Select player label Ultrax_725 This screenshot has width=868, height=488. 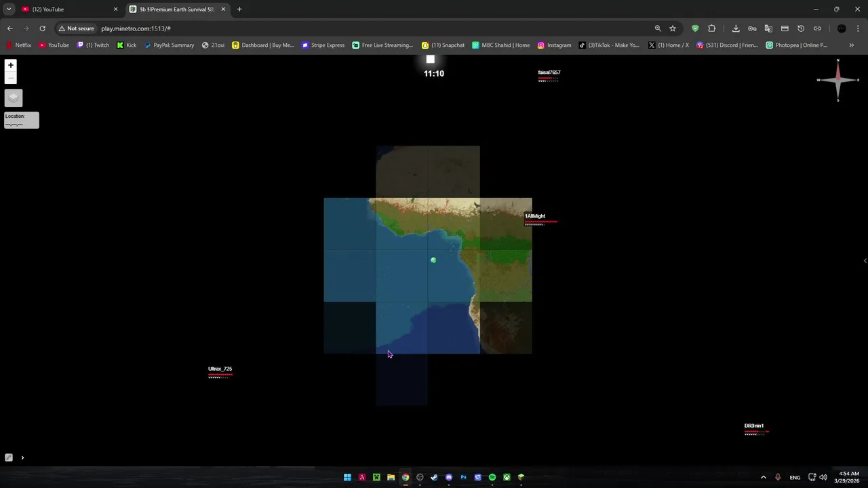[220, 369]
